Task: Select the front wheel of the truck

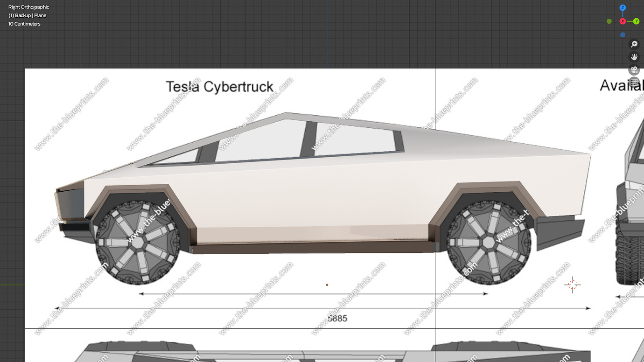Action: click(x=138, y=243)
